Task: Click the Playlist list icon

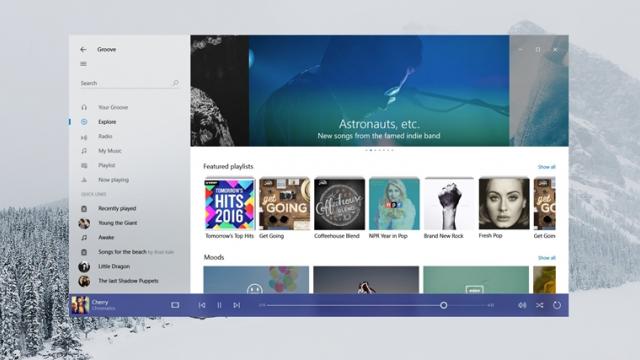Action: click(84, 165)
